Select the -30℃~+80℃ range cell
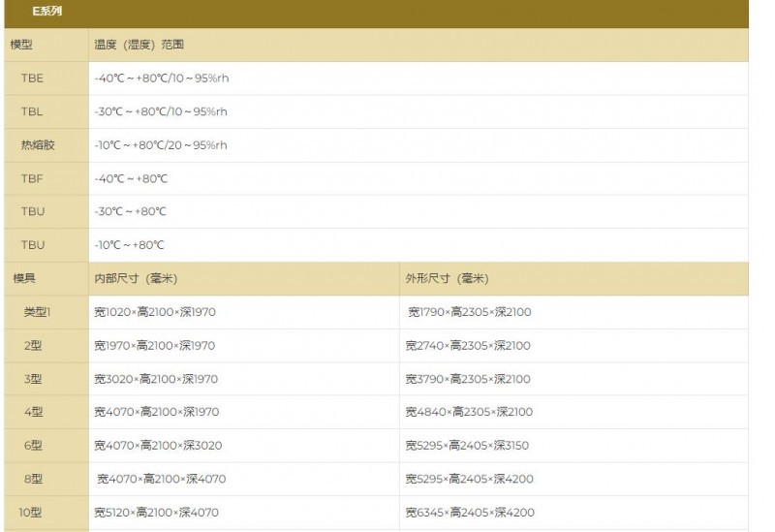The image size is (775, 532). pyautogui.click(x=418, y=211)
